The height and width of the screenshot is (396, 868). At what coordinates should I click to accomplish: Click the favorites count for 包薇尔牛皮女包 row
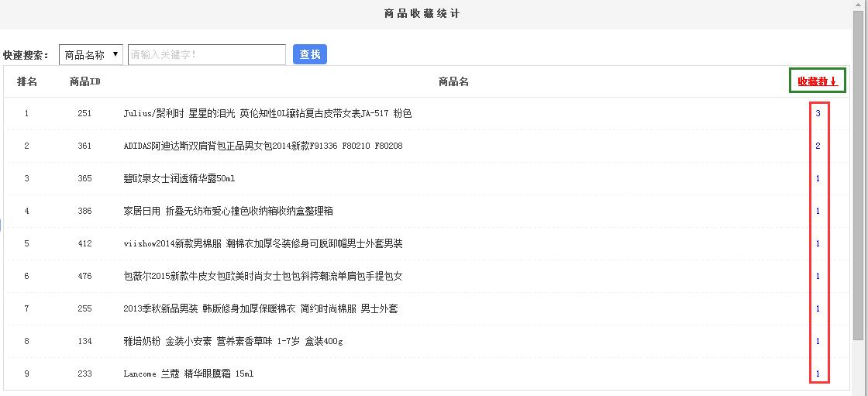[818, 277]
